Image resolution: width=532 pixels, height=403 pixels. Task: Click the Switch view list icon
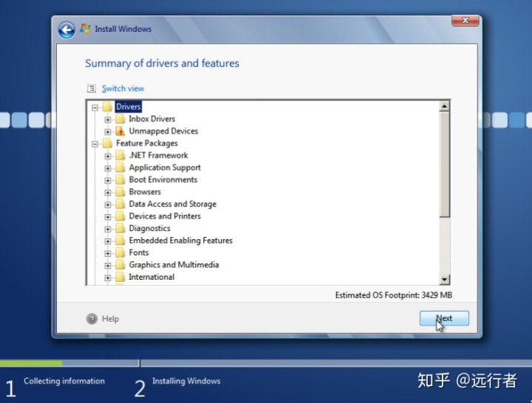pos(92,89)
